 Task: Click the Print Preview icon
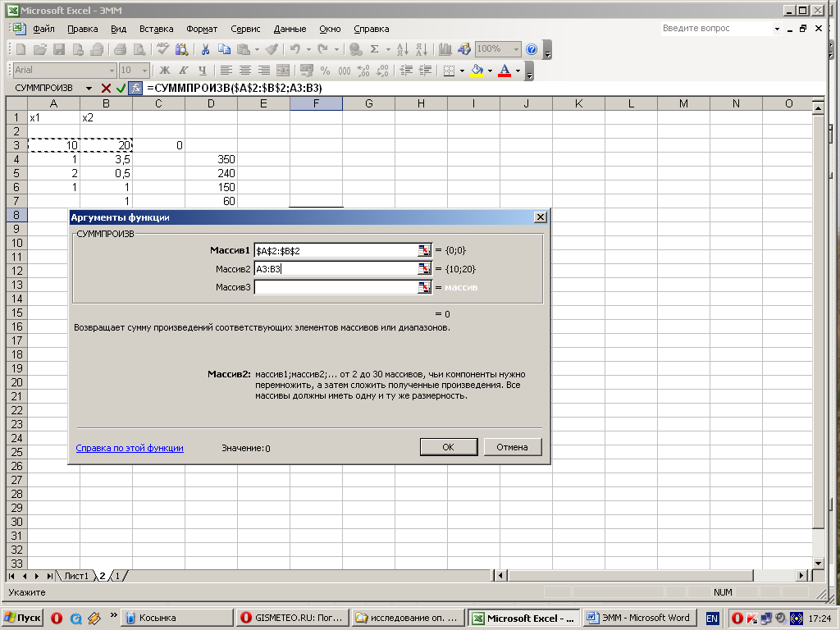click(139, 49)
